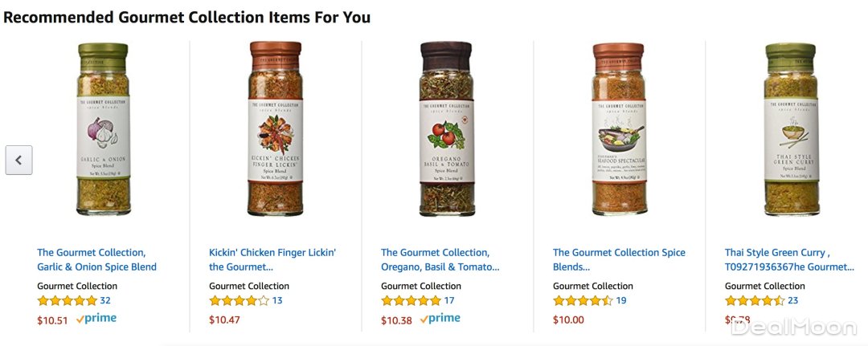View the 13 reviews count link
868x346 pixels.
click(277, 301)
